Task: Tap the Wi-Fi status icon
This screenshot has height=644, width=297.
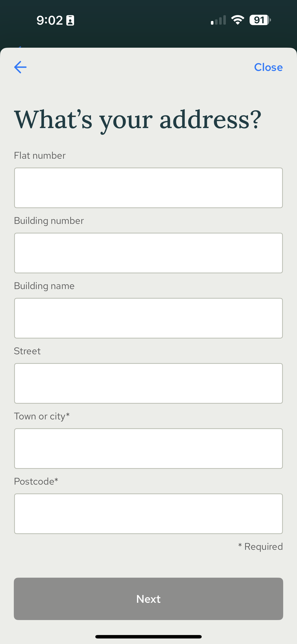Action: click(x=238, y=20)
